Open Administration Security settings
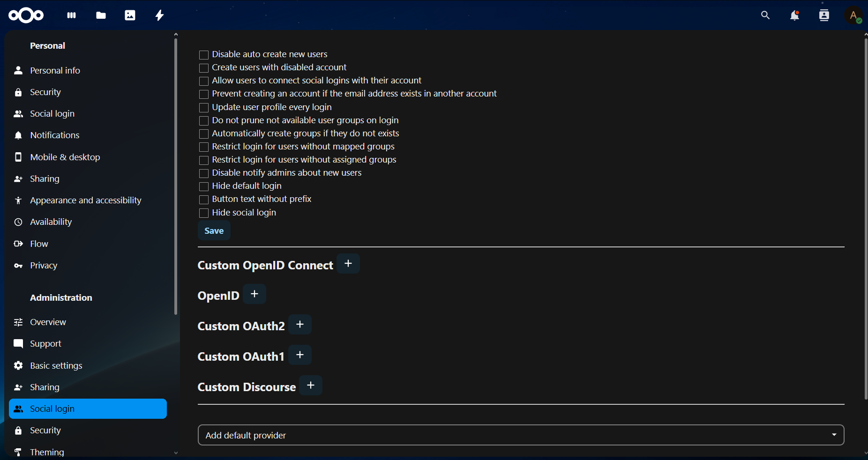 88,430
